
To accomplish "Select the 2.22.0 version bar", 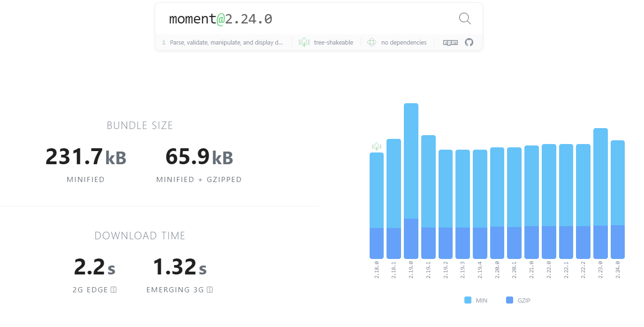I will click(x=549, y=201).
